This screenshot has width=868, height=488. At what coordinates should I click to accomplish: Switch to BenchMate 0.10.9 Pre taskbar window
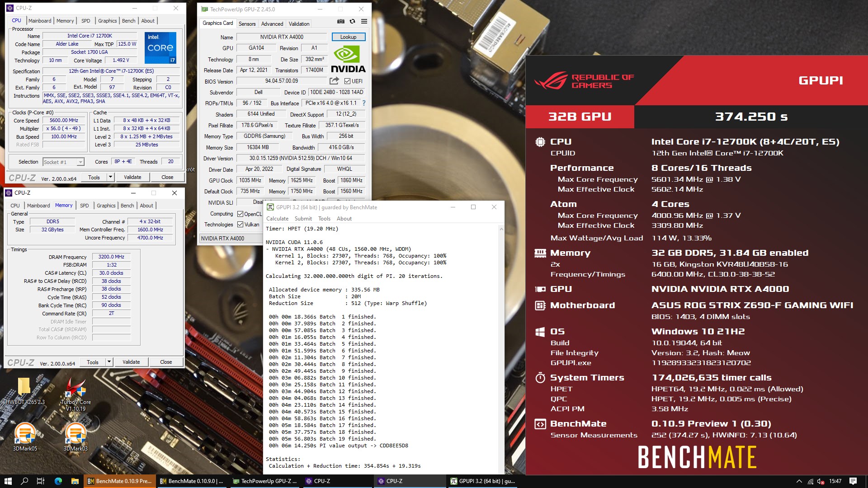click(x=120, y=481)
